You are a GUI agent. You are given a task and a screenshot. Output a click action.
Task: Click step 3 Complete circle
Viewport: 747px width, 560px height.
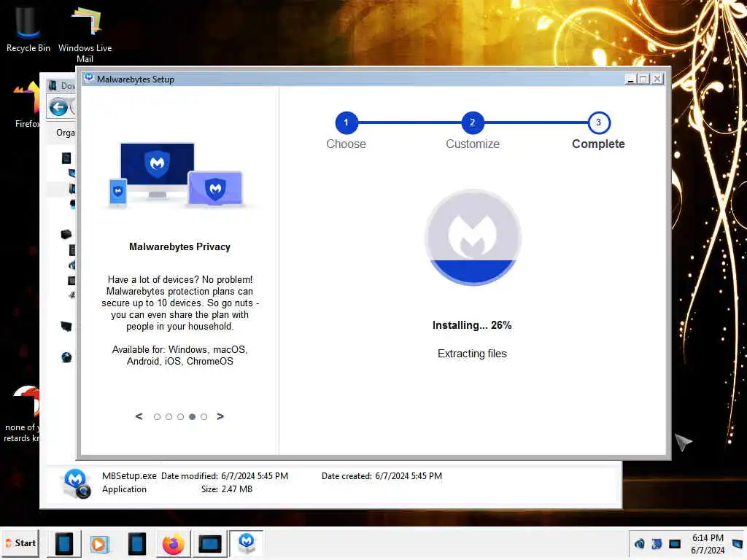click(x=598, y=122)
